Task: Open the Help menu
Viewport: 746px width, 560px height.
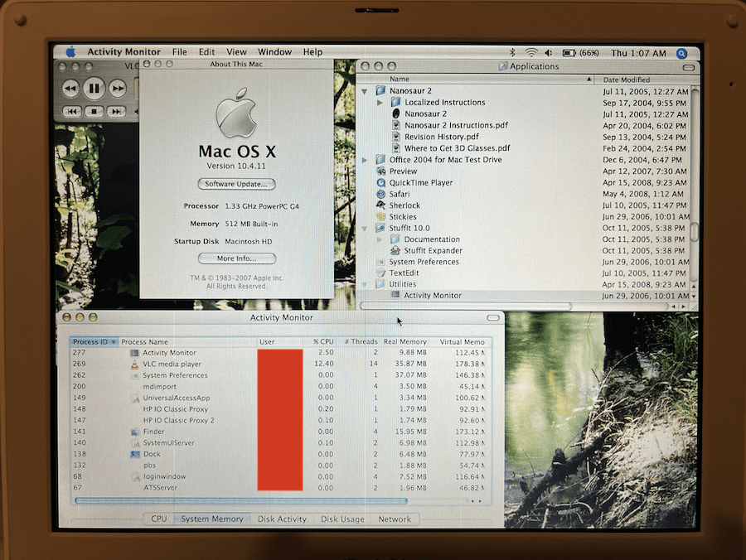Action: pyautogui.click(x=312, y=52)
